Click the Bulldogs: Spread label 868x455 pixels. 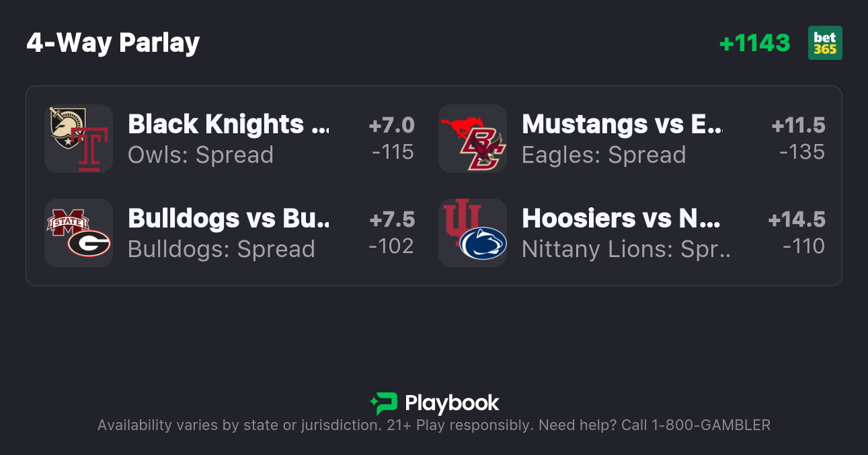point(221,249)
